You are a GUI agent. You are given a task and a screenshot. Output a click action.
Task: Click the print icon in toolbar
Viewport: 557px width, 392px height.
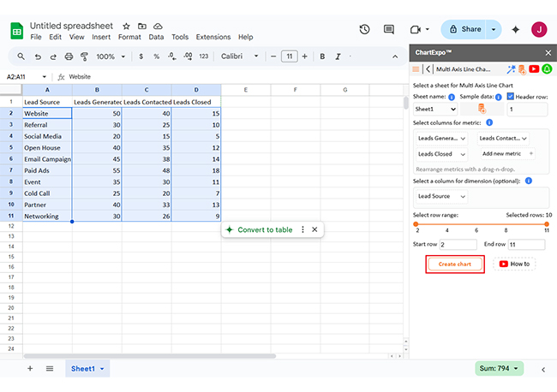tap(69, 56)
